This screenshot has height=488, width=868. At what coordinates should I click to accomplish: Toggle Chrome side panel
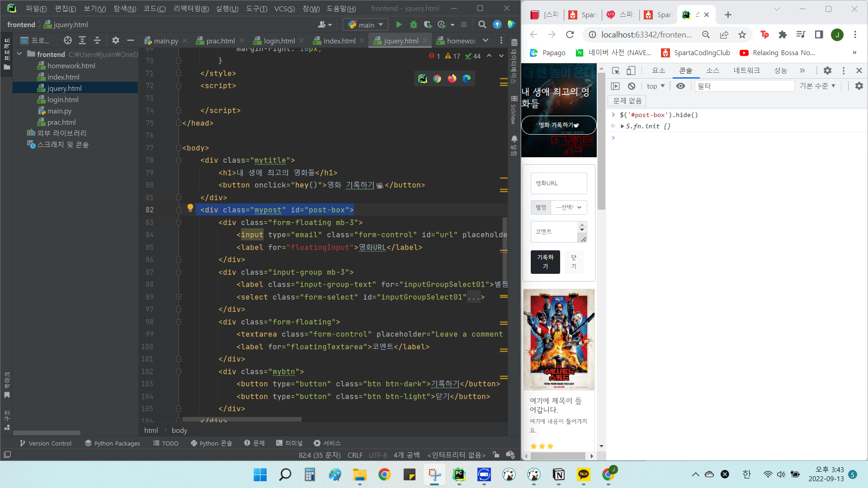[819, 35]
